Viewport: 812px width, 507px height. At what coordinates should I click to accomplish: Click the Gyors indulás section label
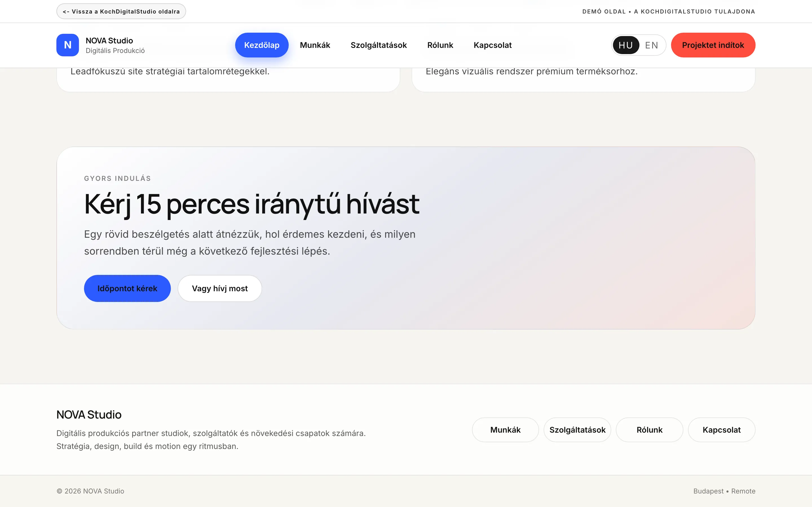pyautogui.click(x=118, y=178)
